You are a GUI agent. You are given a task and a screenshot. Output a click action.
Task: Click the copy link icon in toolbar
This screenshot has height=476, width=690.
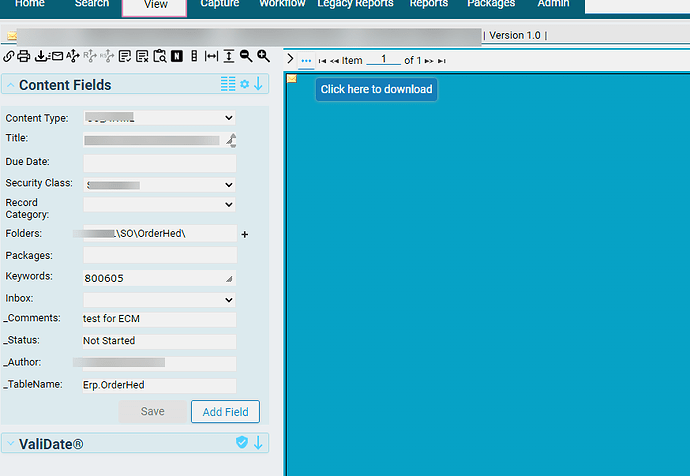click(x=8, y=56)
